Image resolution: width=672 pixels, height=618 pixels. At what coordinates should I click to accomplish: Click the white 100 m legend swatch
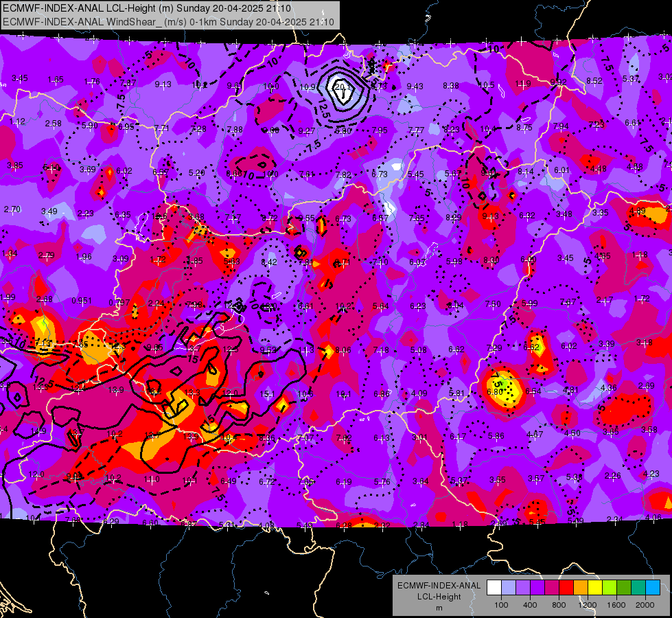pyautogui.click(x=494, y=588)
